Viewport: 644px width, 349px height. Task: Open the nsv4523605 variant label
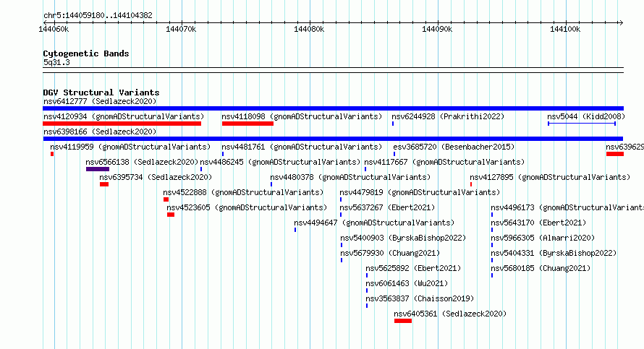coord(247,207)
